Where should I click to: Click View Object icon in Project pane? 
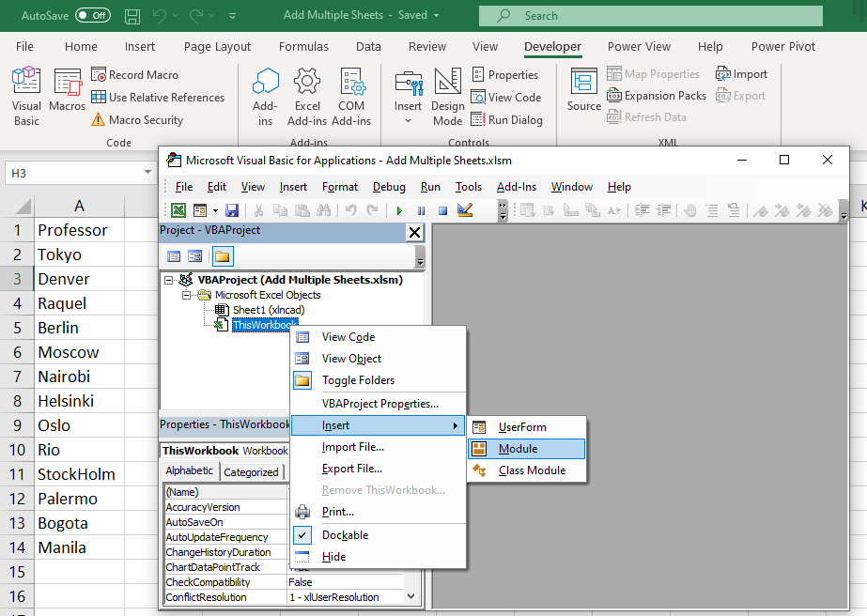tap(194, 256)
